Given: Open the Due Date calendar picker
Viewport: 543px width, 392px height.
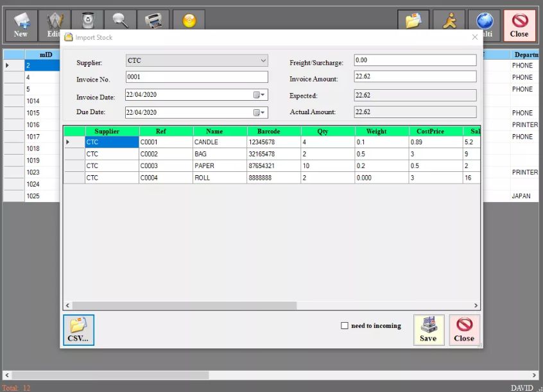Looking at the screenshot, I should [x=259, y=112].
